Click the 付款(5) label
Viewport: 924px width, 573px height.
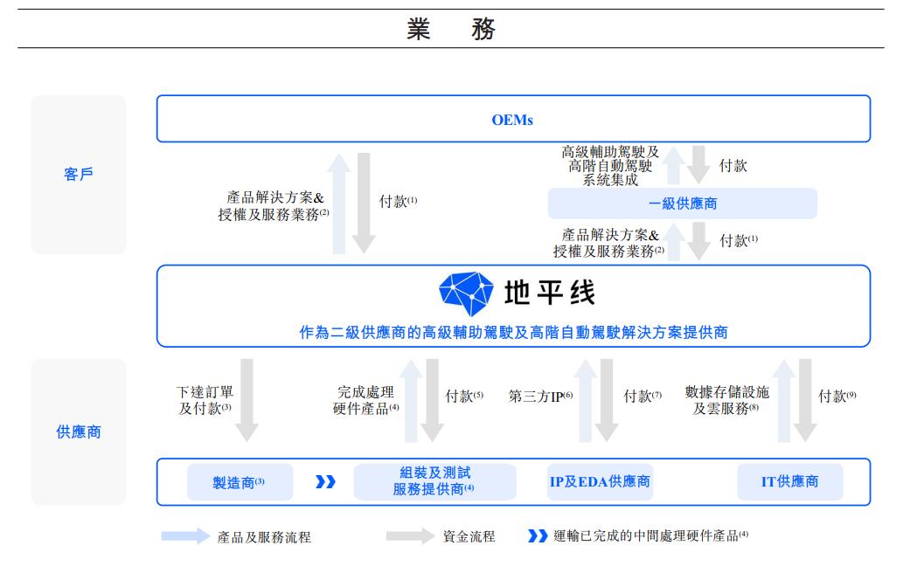(464, 397)
